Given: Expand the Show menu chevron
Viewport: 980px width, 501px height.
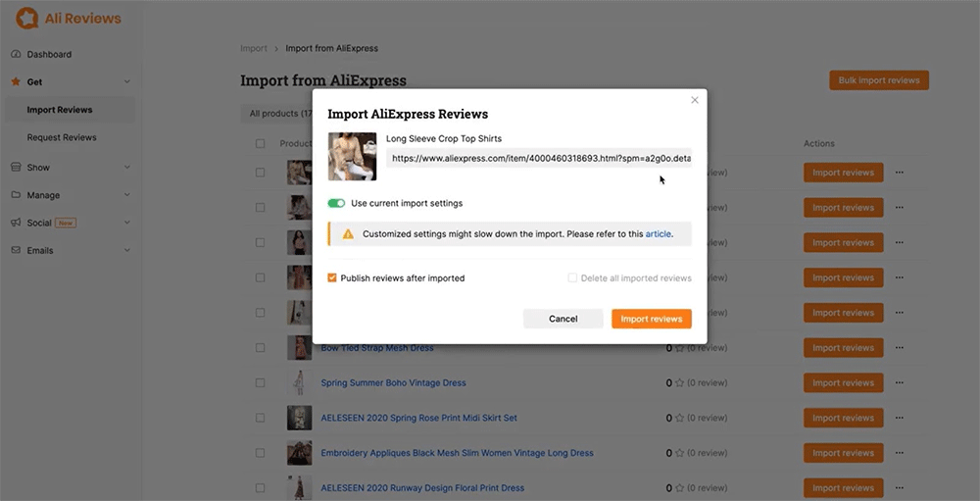Looking at the screenshot, I should pos(127,168).
